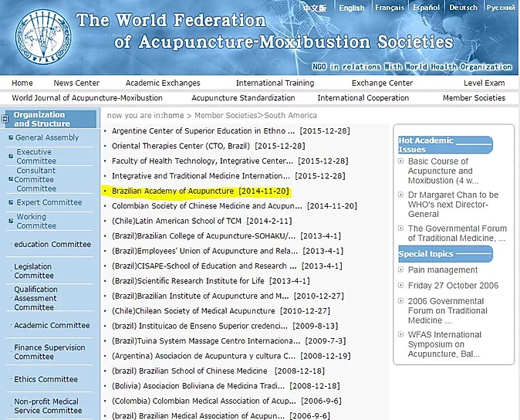Click the icon next to Expert Committee
This screenshot has height=420, width=520.
[x=11, y=202]
